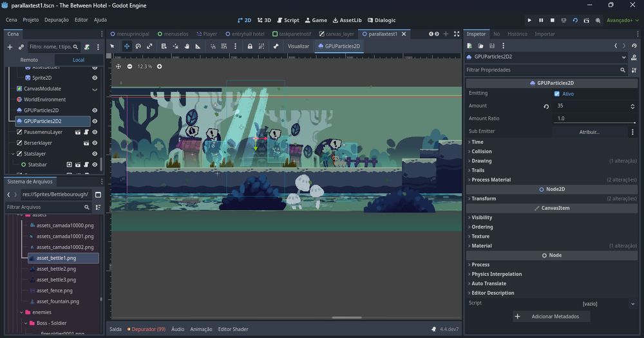
Task: Switch to the menuprincipal scene tab
Action: [130, 34]
